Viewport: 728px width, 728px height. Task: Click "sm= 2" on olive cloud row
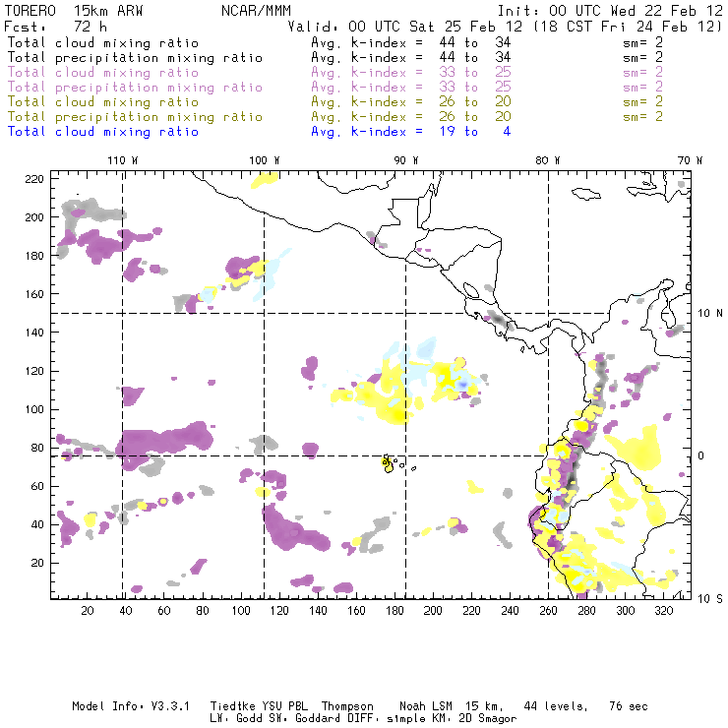point(643,102)
